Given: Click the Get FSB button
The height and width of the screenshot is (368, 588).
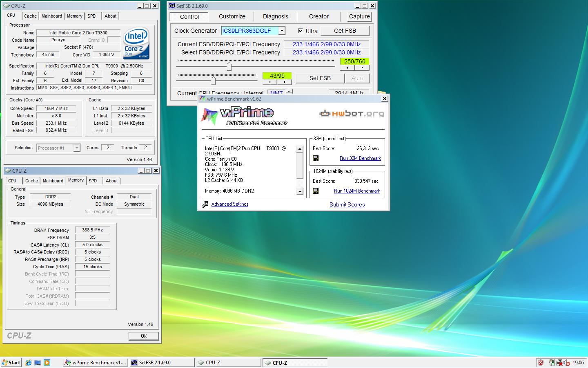Looking at the screenshot, I should (345, 31).
